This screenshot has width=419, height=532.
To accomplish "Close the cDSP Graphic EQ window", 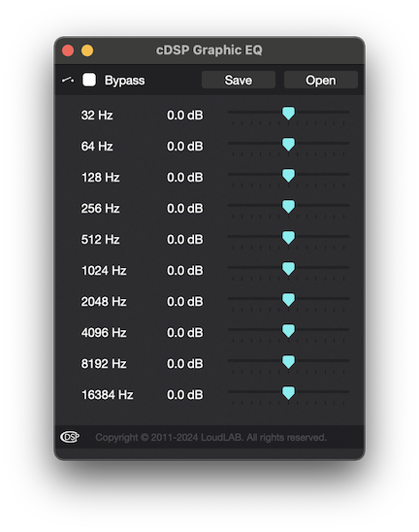I will [68, 50].
